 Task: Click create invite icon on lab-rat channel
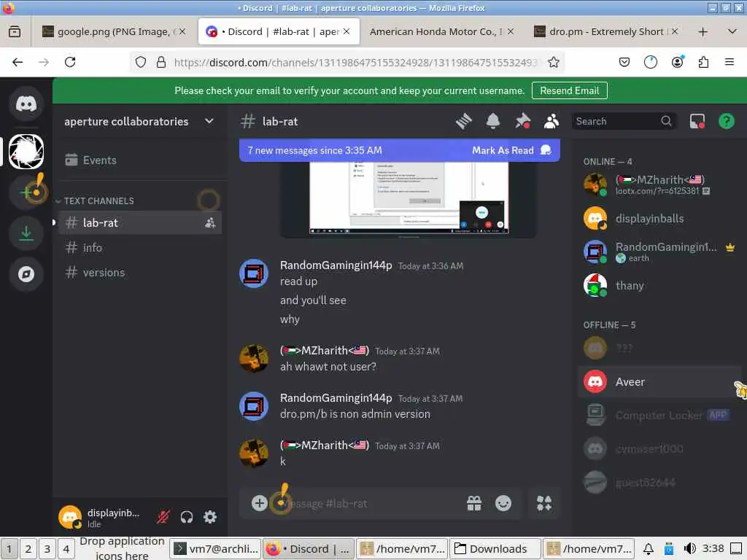[x=210, y=222]
